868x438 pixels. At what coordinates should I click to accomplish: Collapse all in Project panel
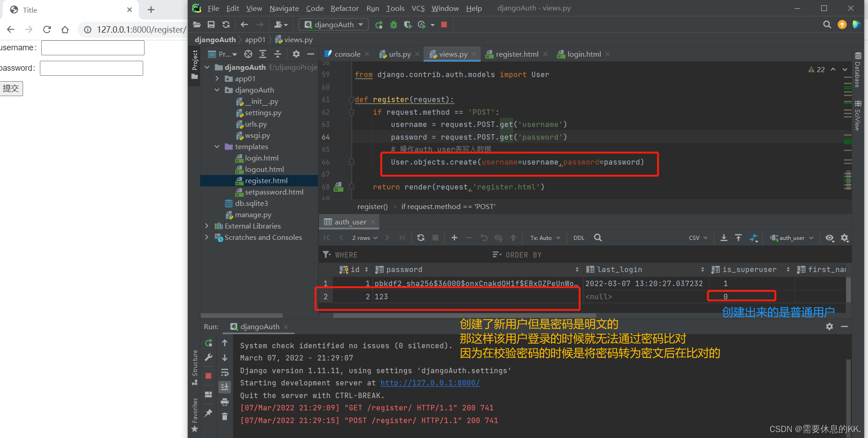(x=278, y=54)
